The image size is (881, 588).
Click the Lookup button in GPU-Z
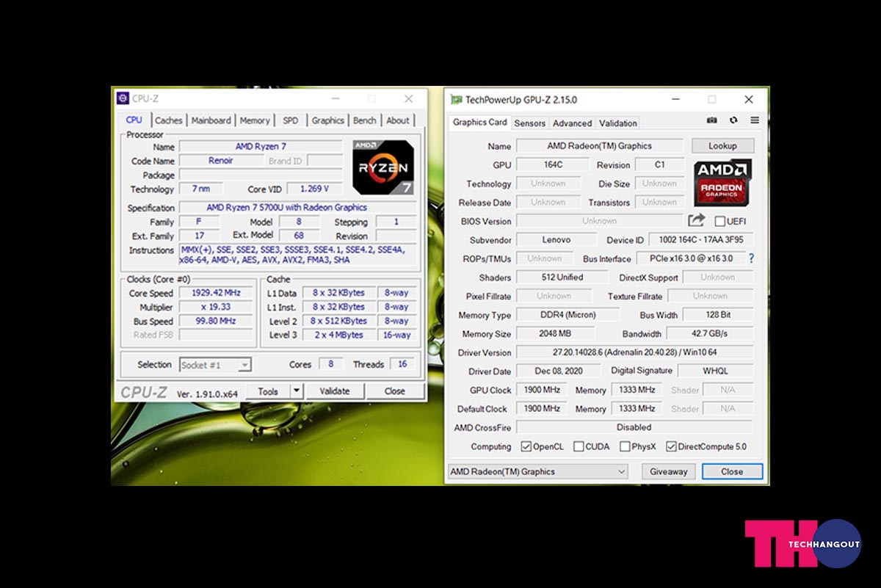pos(722,145)
